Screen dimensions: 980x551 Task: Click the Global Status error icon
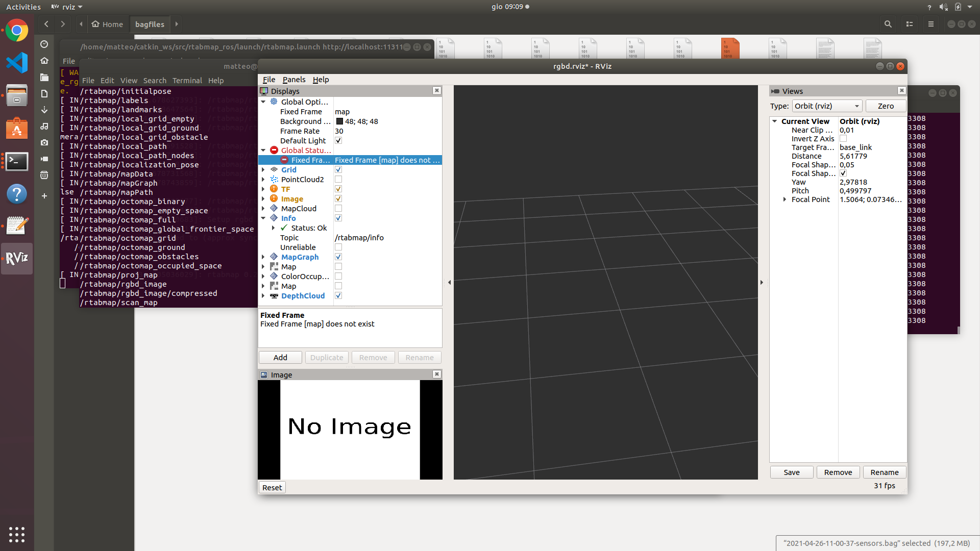tap(274, 151)
